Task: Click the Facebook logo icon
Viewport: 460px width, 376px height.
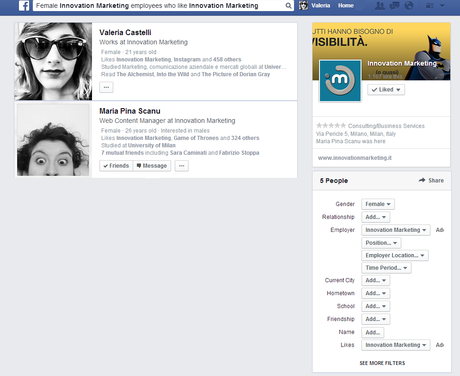Action: pos(24,6)
